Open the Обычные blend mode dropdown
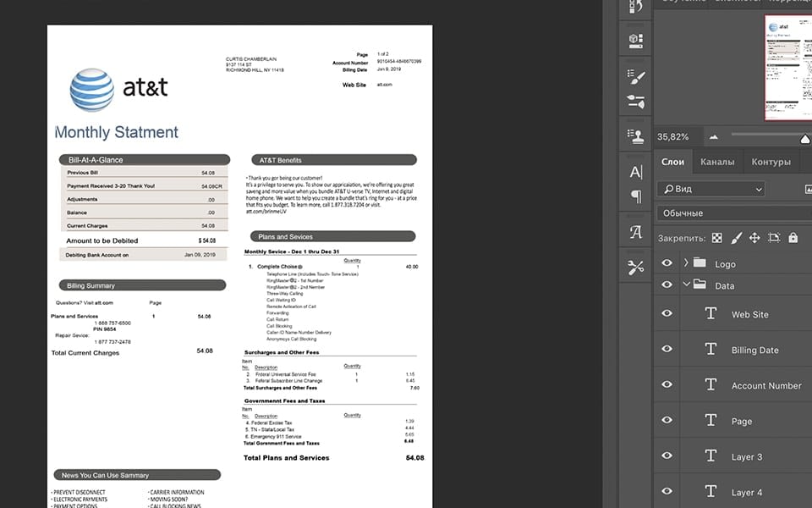Viewport: 812px width, 508px height. (x=734, y=213)
